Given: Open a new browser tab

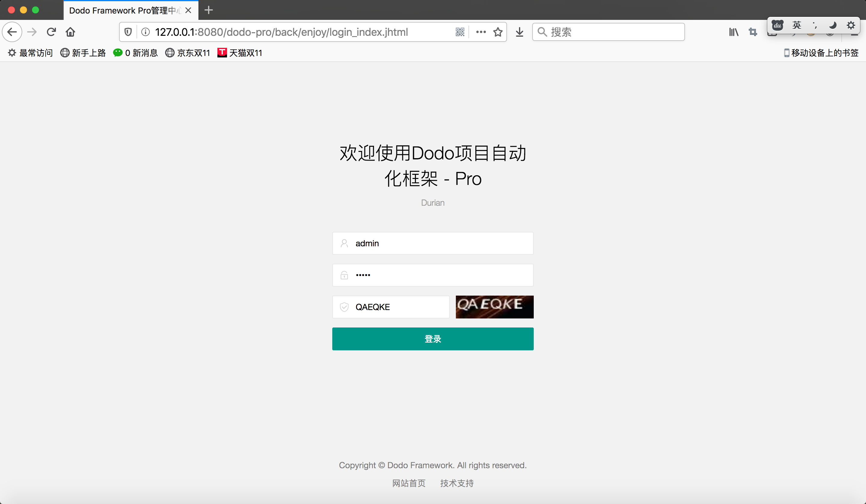Looking at the screenshot, I should (x=209, y=10).
